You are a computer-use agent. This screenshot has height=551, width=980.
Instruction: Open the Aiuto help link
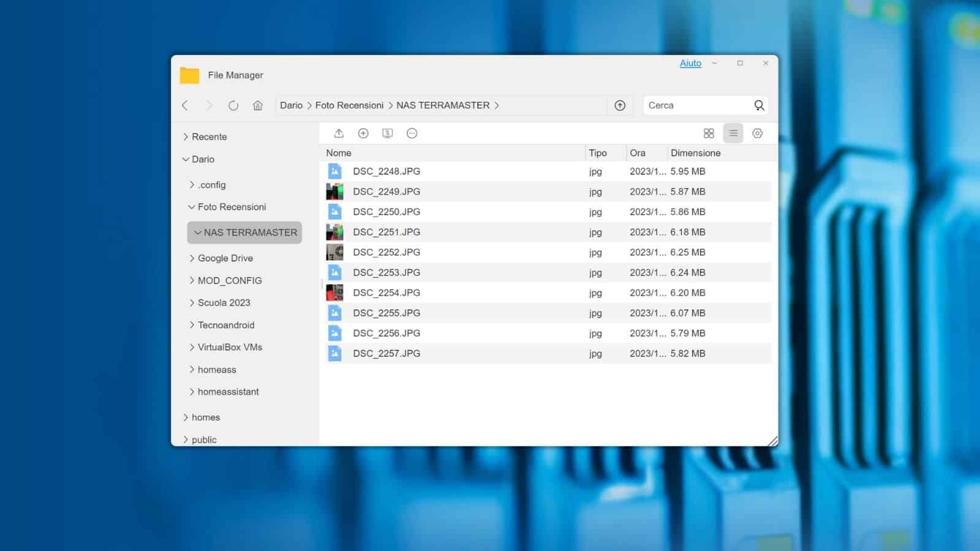[690, 63]
